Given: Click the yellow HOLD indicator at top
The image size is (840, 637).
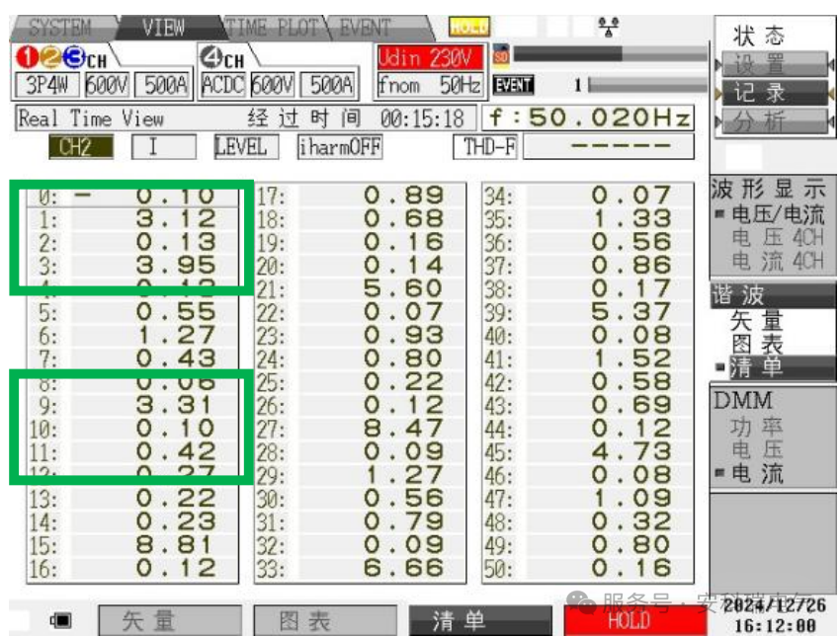Looking at the screenshot, I should [469, 27].
